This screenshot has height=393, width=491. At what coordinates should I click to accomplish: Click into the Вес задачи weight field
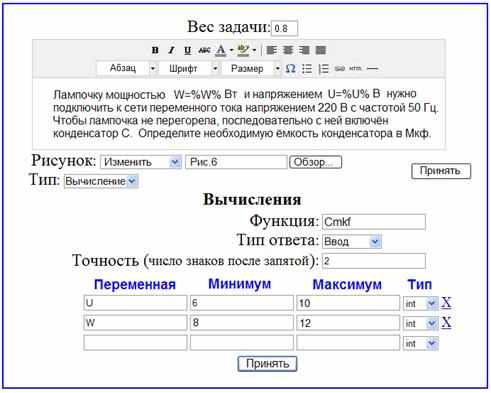click(x=284, y=29)
